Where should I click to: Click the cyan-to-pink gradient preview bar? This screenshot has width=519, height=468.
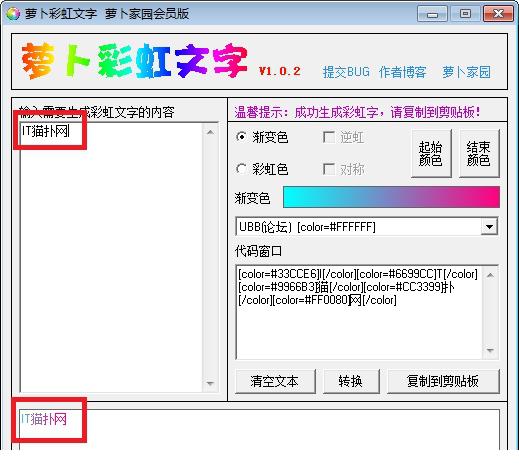(x=391, y=197)
